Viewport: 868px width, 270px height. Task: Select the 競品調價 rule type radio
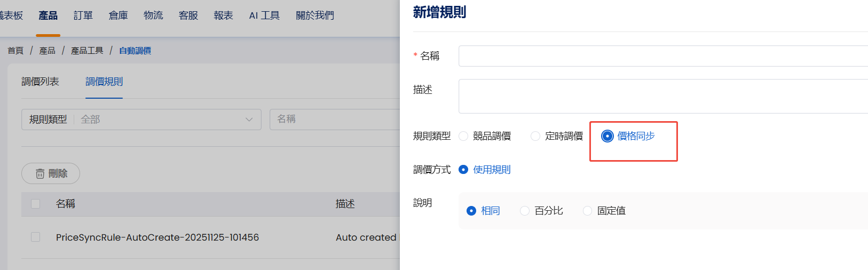[463, 137]
